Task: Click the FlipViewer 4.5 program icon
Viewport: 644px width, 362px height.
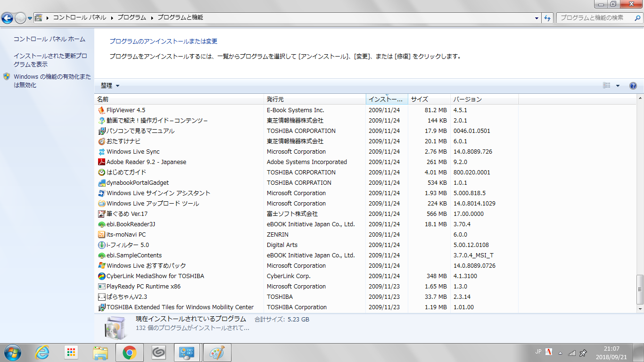Action: coord(101,110)
